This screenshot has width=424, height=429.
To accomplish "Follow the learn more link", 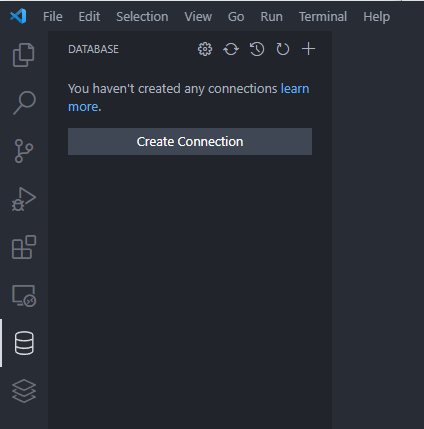I will [x=189, y=98].
